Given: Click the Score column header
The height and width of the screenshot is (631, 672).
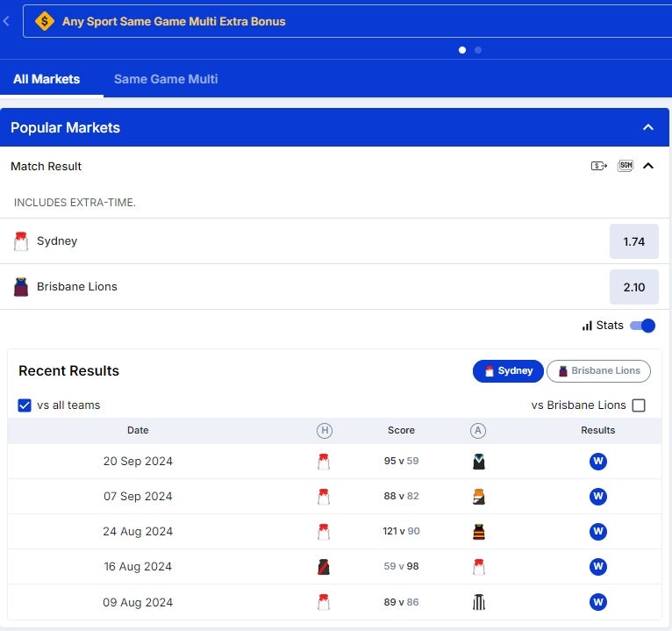Looking at the screenshot, I should (401, 430).
